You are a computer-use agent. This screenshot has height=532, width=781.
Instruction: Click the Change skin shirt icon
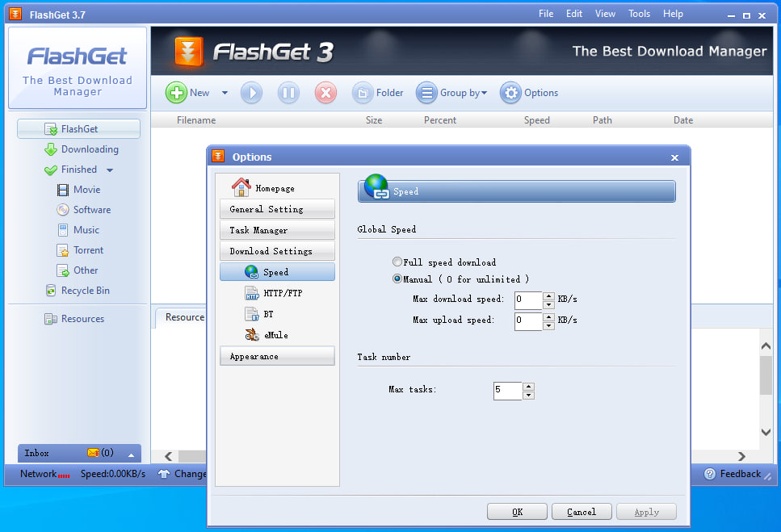tap(164, 474)
